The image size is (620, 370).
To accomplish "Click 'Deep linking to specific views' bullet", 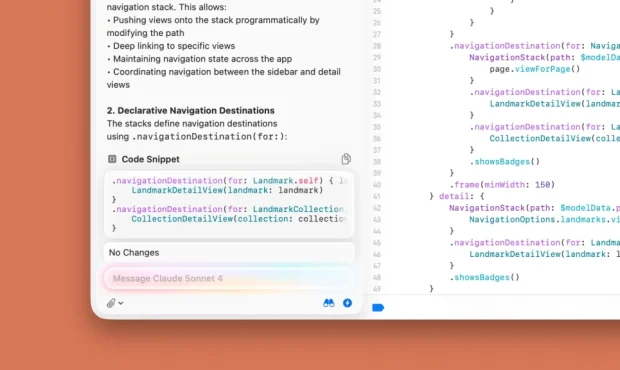I will tap(171, 46).
